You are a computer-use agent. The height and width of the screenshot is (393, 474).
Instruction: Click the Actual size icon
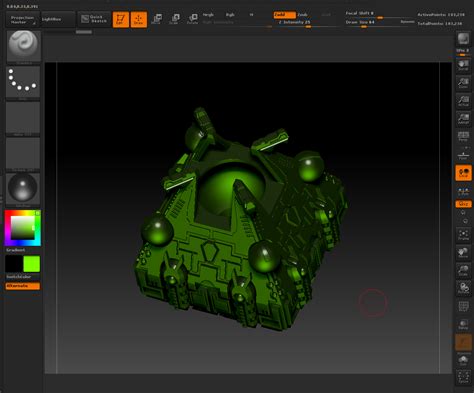click(x=463, y=101)
